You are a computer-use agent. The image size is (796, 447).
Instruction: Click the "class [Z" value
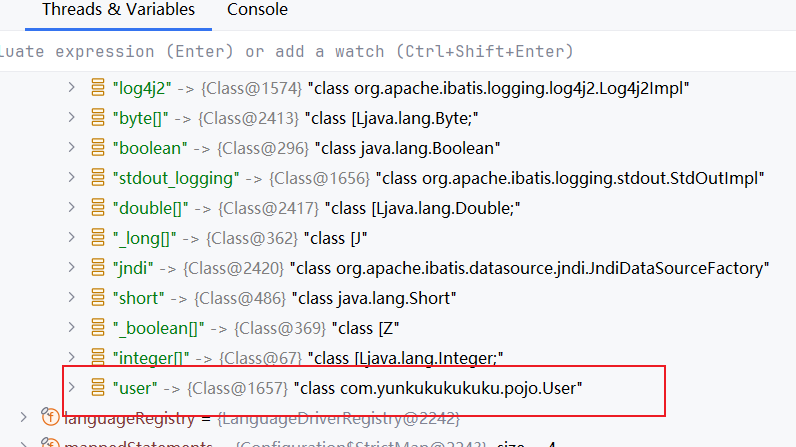click(366, 328)
